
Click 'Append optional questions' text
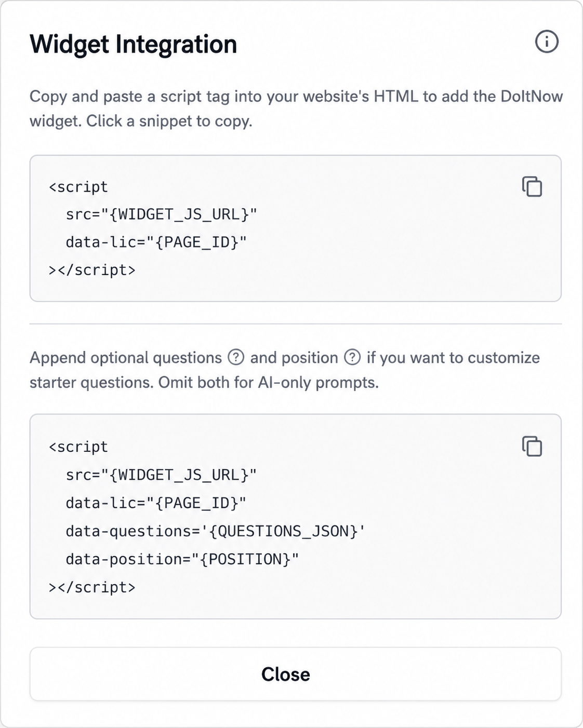click(126, 358)
